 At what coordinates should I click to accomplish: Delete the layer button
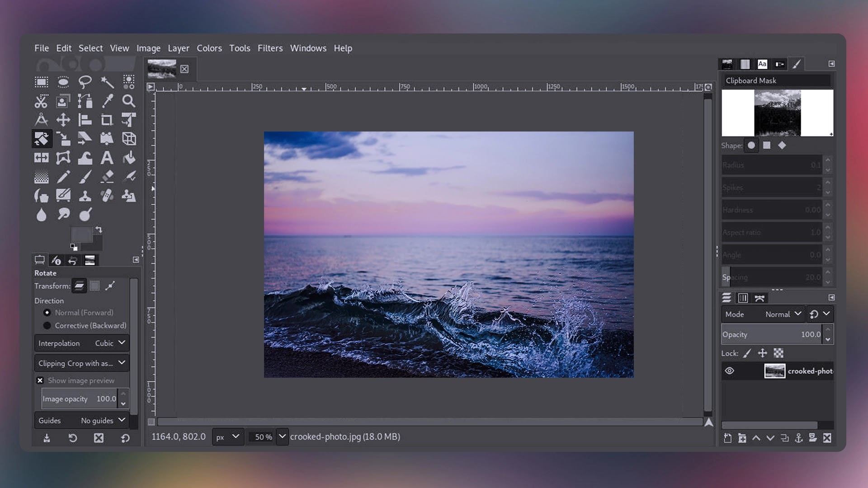click(x=827, y=438)
